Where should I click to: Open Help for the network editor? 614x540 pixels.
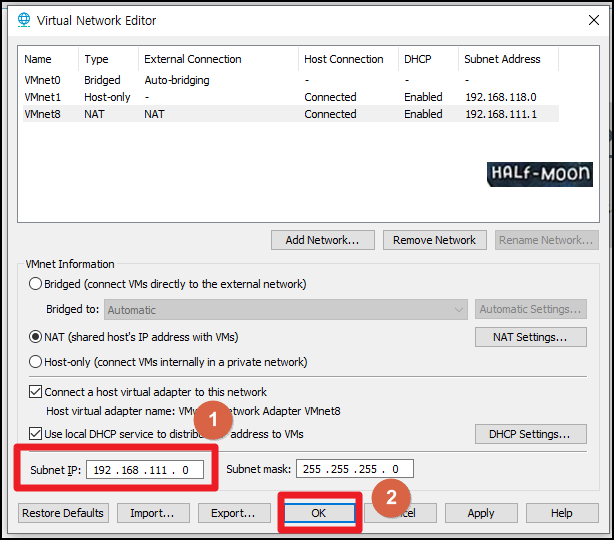click(x=562, y=513)
